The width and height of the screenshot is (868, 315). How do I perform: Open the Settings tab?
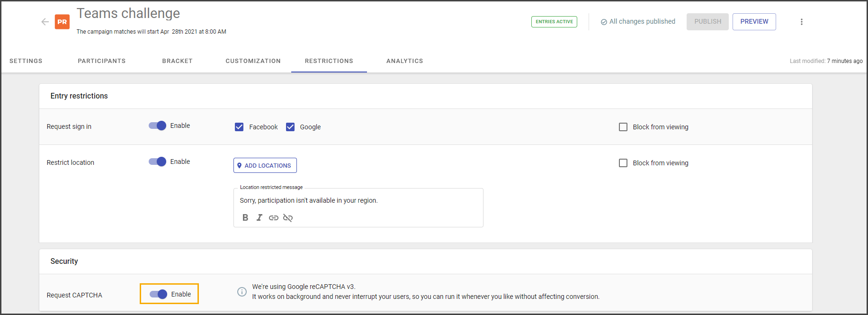pyautogui.click(x=26, y=61)
